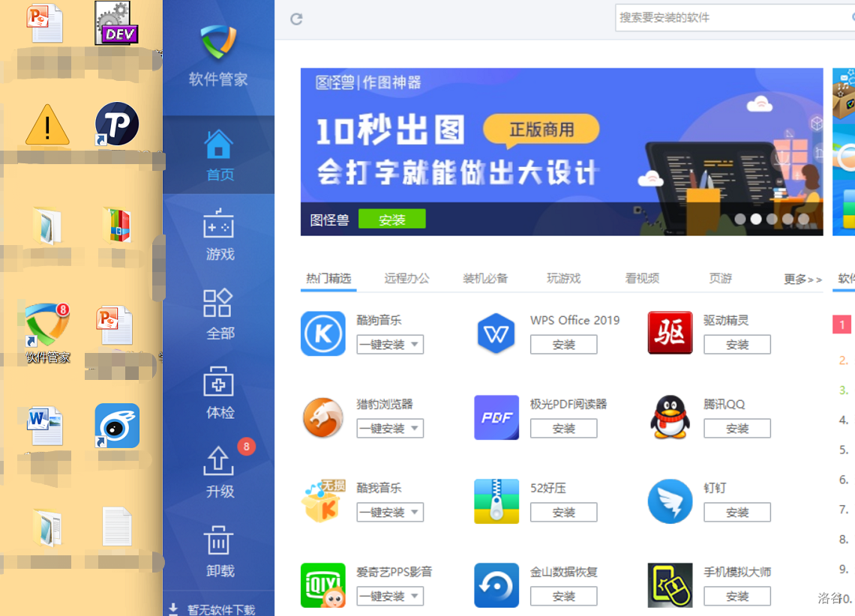
Task: Switch to the 玩游戏 tab
Action: point(564,279)
